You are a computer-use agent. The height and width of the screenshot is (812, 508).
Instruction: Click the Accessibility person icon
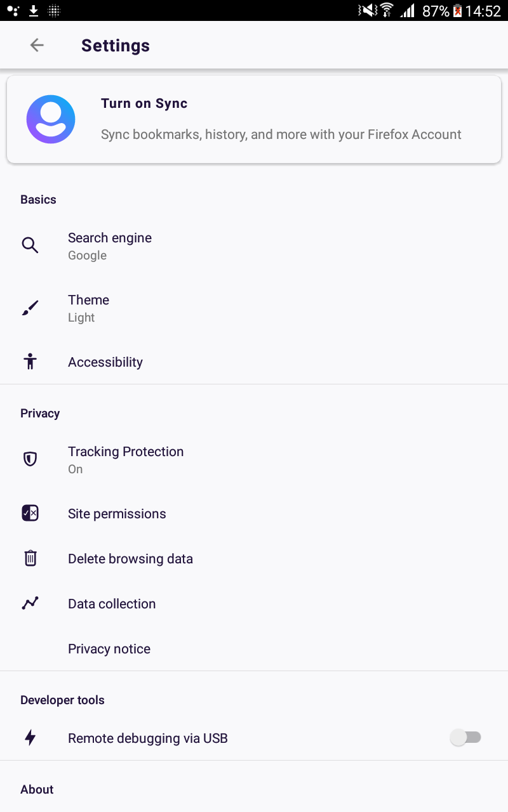point(30,361)
